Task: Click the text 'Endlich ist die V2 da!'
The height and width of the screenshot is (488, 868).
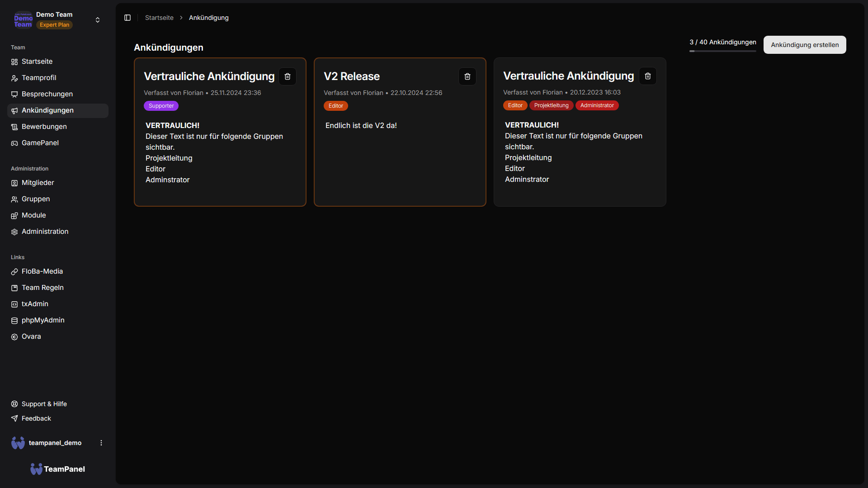Action: [x=361, y=126]
